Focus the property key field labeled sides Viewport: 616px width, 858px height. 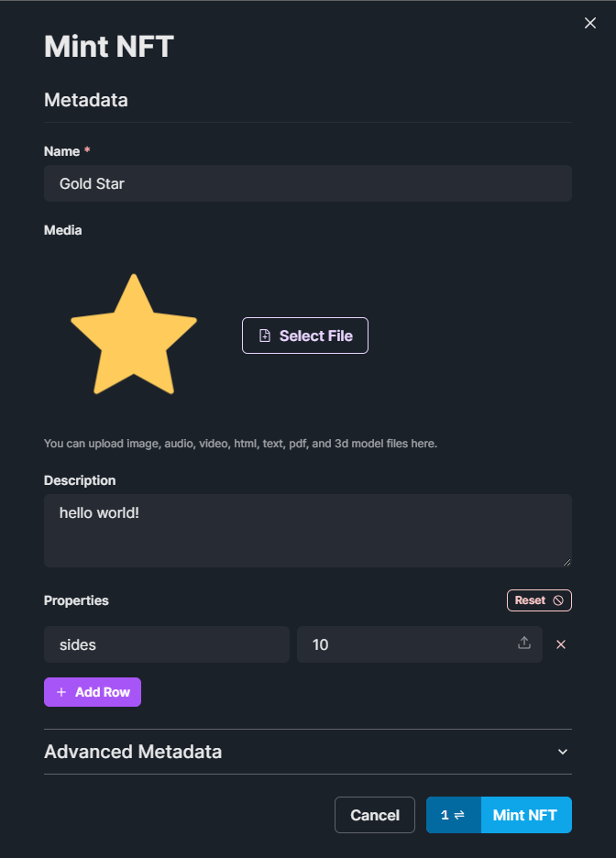coord(166,644)
